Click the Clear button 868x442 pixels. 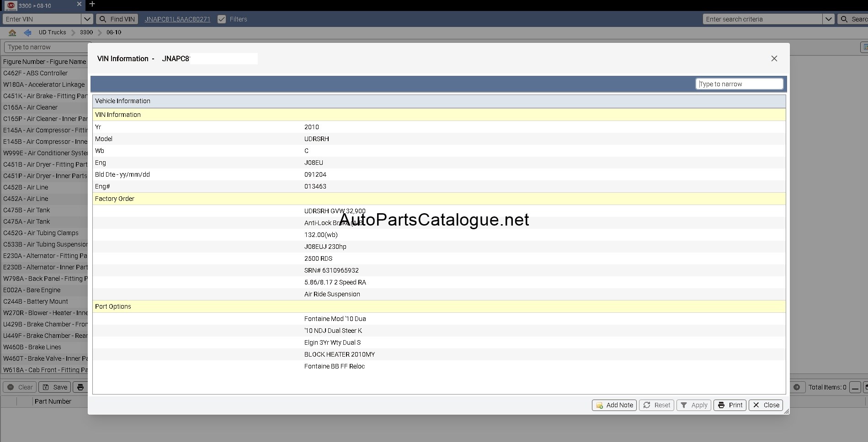20,387
